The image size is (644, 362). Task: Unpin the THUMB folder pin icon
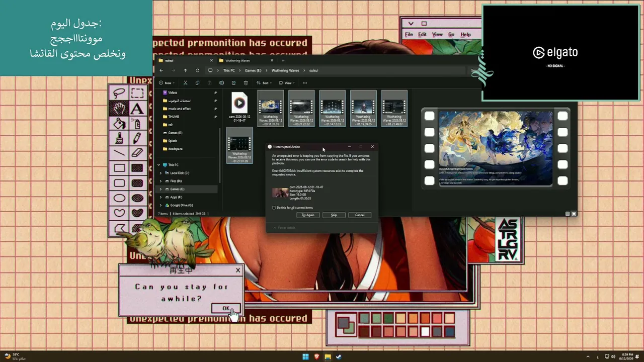point(215,117)
